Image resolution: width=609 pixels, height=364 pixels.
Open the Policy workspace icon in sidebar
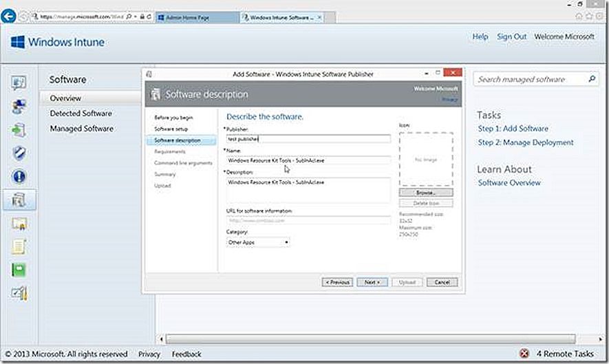point(19,247)
